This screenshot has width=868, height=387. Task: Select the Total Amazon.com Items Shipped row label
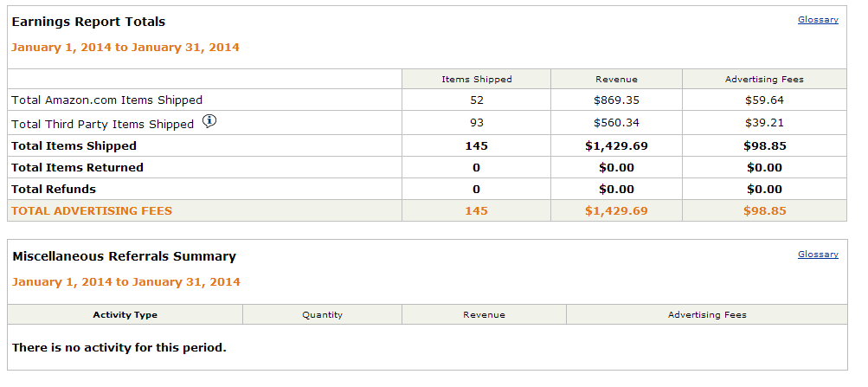107,100
